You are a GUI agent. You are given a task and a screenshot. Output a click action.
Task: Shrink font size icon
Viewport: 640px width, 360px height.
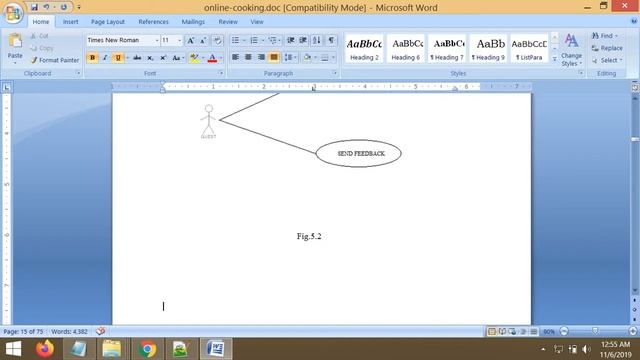pos(203,40)
